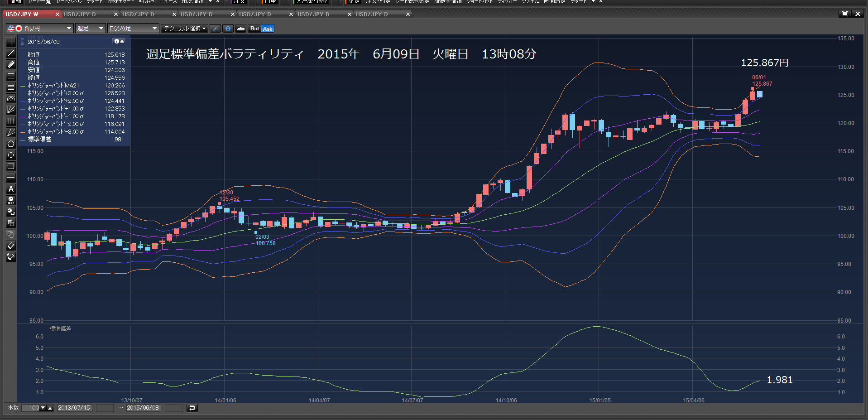Click the 本数 bar count field
Viewport: 868px width, 420px height.
pyautogui.click(x=31, y=408)
